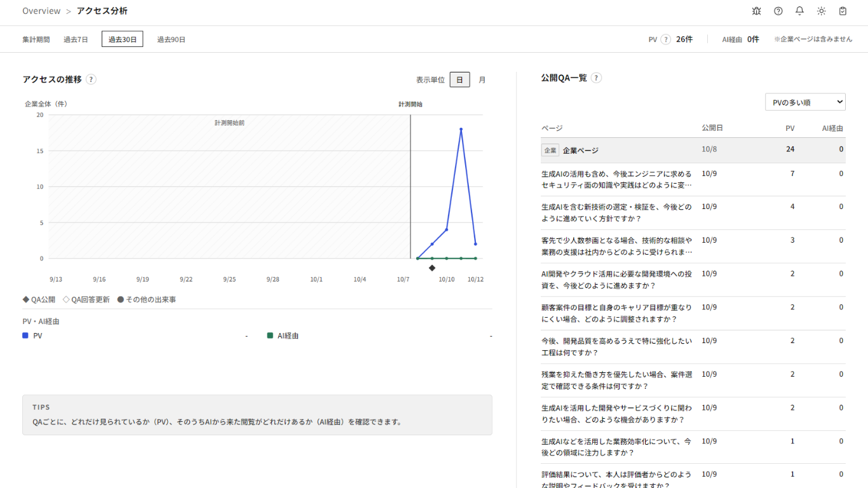Click the bug report icon in header
The height and width of the screenshot is (488, 868).
756,11
